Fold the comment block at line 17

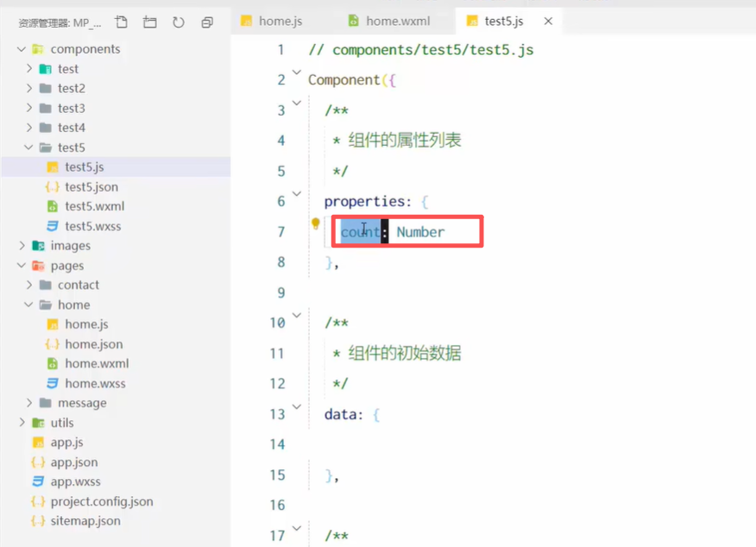coord(297,528)
